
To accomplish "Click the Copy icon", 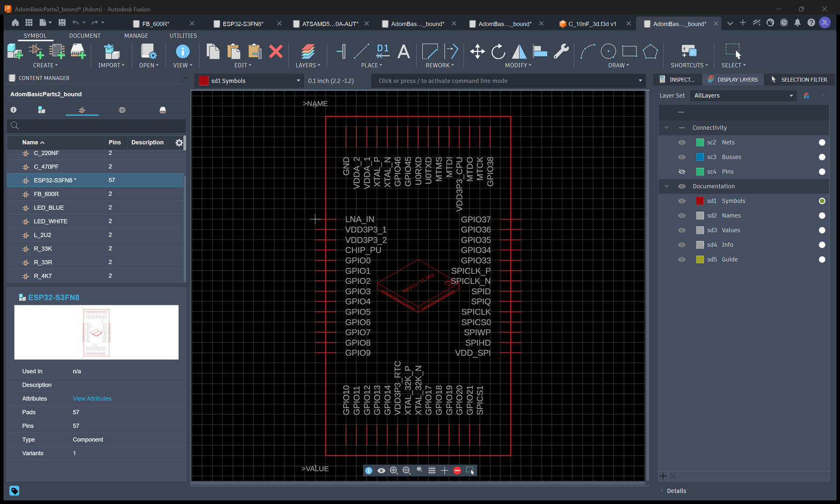I will [213, 51].
